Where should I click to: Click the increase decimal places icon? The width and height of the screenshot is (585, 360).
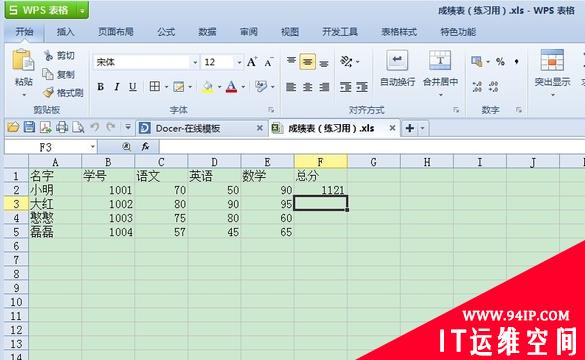pos(477,87)
